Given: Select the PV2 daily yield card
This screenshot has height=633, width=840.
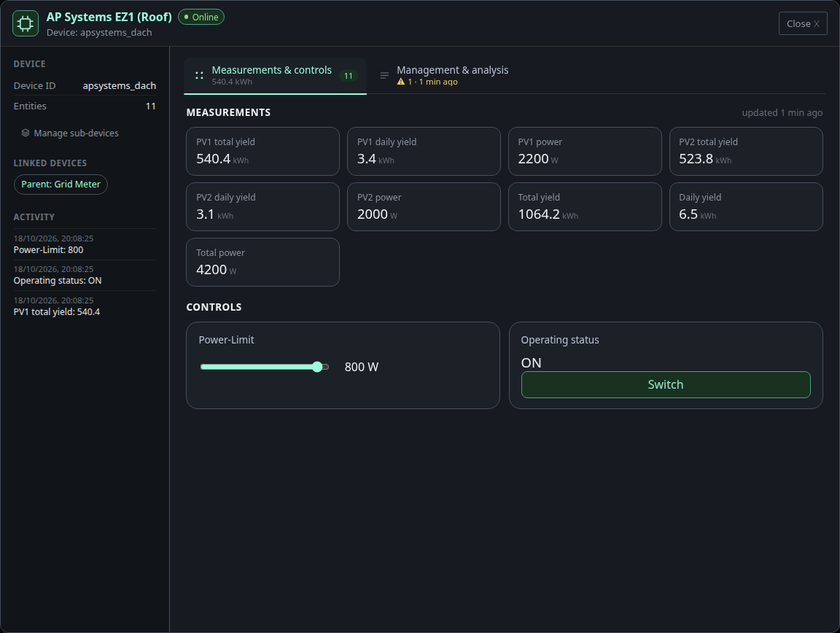Looking at the screenshot, I should click(x=262, y=207).
